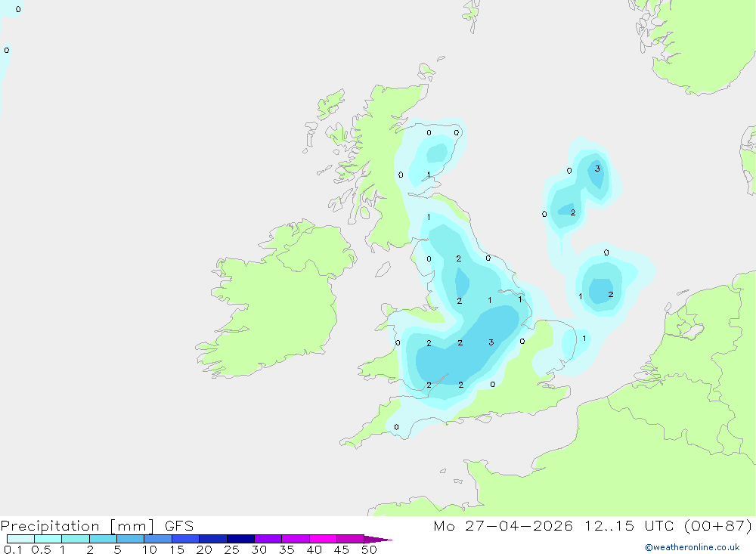
Task: Open the weatheronline.co.uk copyright link
Action: [x=692, y=547]
